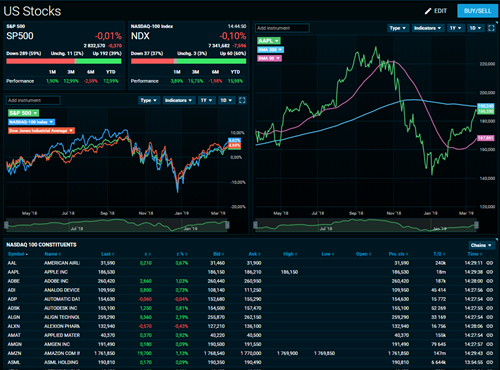
Task: Sort the table by the Prv. cls column
Action: (x=398, y=254)
